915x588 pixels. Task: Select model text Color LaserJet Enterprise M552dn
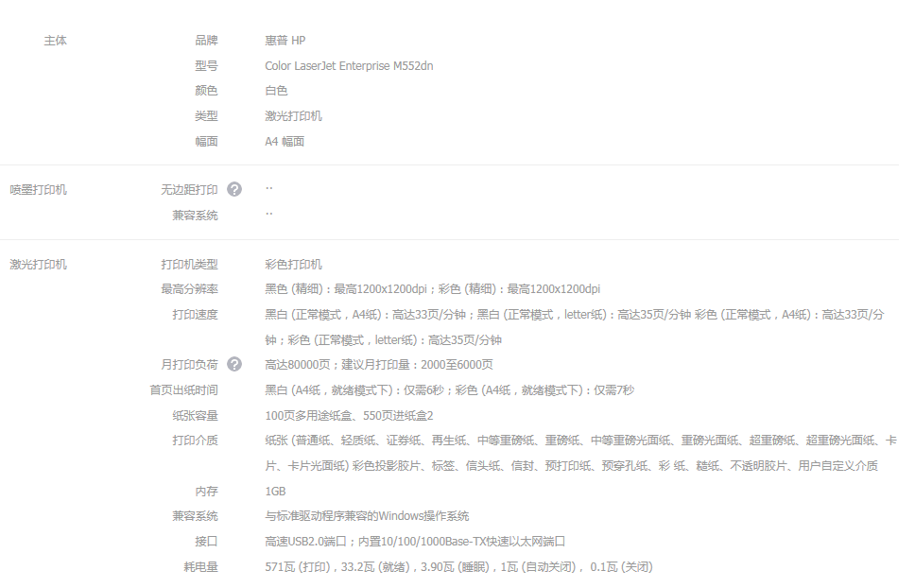[x=349, y=66]
